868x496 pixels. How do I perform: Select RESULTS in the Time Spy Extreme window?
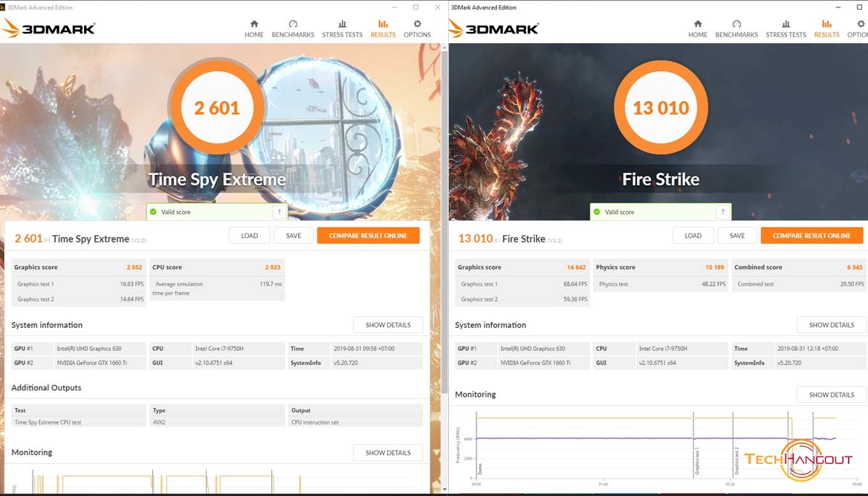pyautogui.click(x=383, y=29)
